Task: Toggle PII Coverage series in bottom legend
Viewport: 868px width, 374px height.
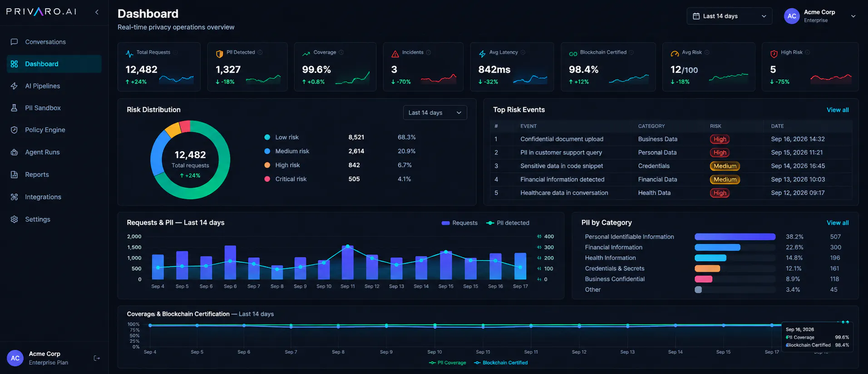Action: (x=447, y=363)
